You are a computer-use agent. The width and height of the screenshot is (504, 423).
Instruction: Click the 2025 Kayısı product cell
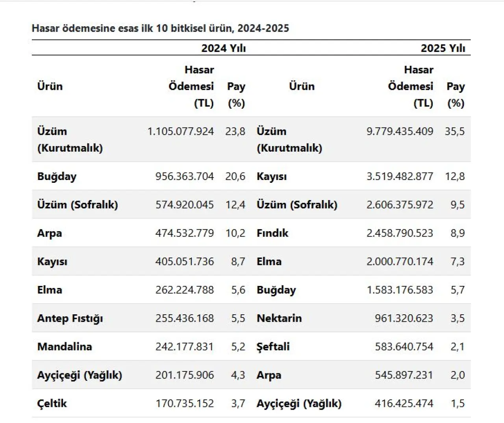pyautogui.click(x=272, y=176)
